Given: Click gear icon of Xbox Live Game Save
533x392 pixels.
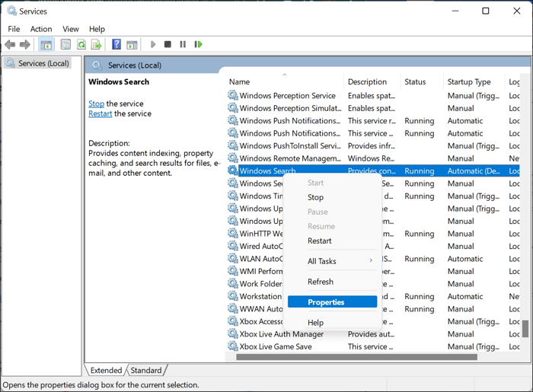Looking at the screenshot, I should (x=233, y=346).
